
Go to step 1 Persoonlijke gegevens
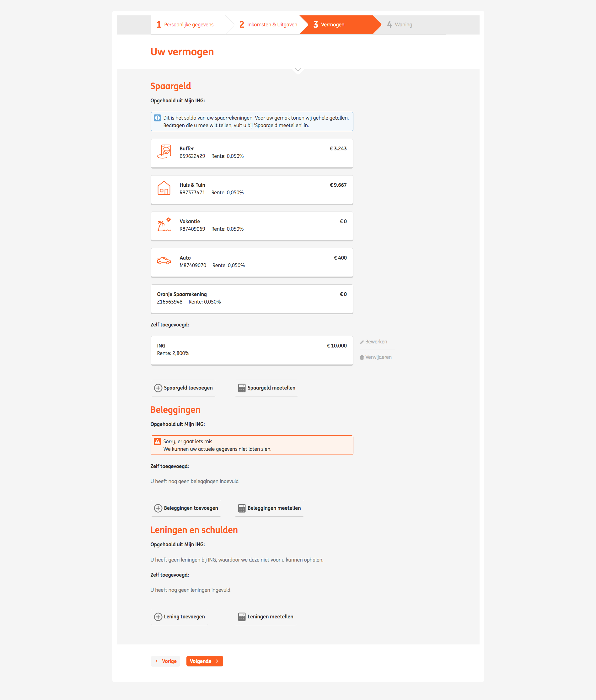[185, 25]
